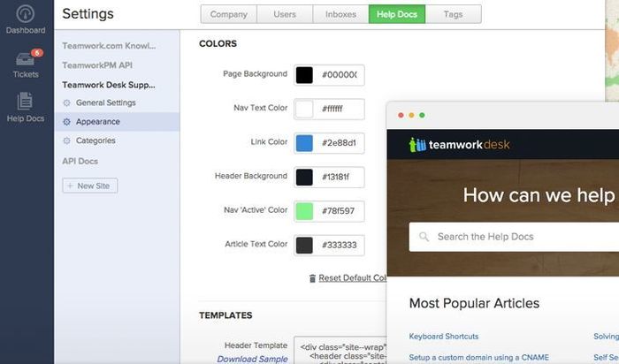Image resolution: width=619 pixels, height=364 pixels.
Task: Select the Help Docs tab
Action: [x=397, y=14]
